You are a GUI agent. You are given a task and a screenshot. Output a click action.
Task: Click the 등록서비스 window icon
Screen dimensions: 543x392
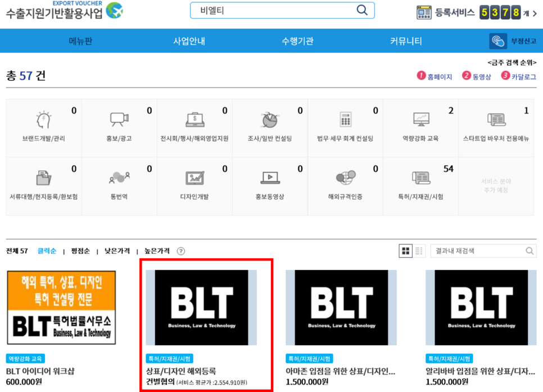(424, 13)
